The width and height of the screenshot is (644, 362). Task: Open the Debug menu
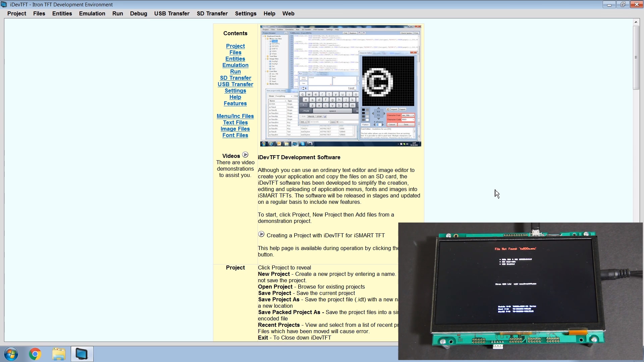[139, 13]
